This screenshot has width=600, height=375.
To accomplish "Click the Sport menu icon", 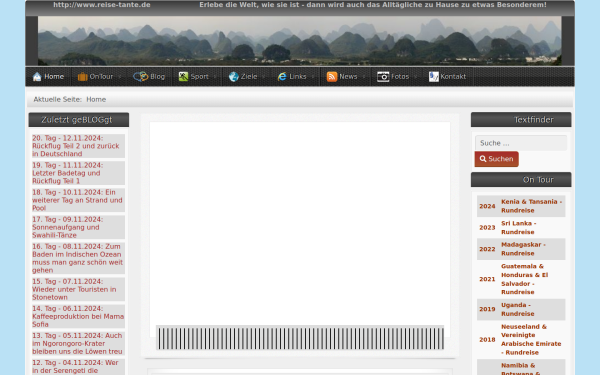I will point(183,77).
